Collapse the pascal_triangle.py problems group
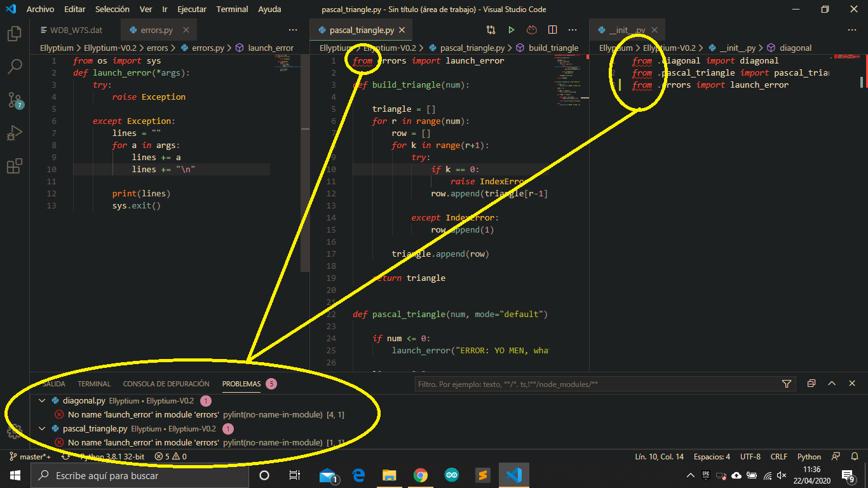 click(42, 428)
